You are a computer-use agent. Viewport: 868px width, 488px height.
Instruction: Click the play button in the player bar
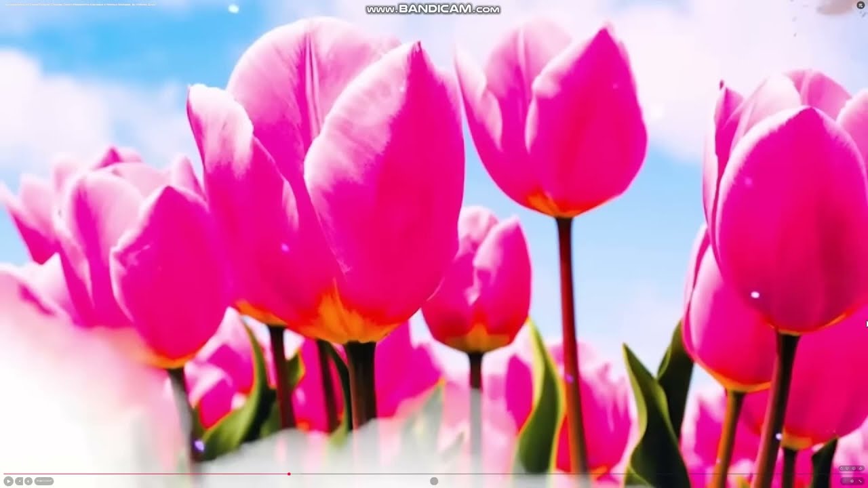(9, 481)
